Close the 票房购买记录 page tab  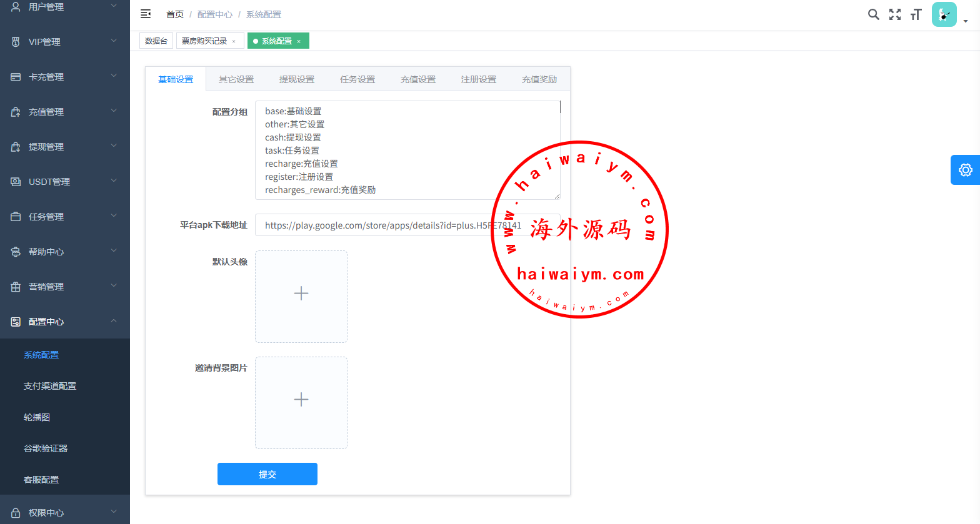(x=234, y=41)
